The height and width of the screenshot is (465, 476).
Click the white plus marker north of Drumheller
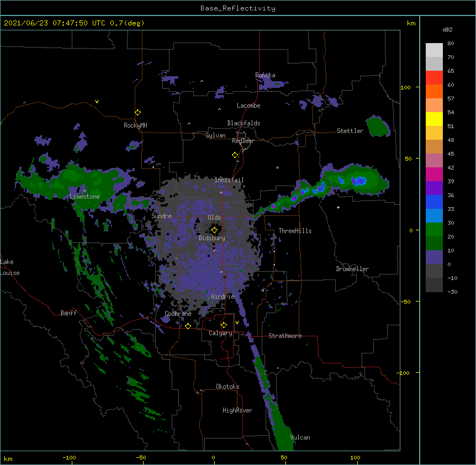338,207
